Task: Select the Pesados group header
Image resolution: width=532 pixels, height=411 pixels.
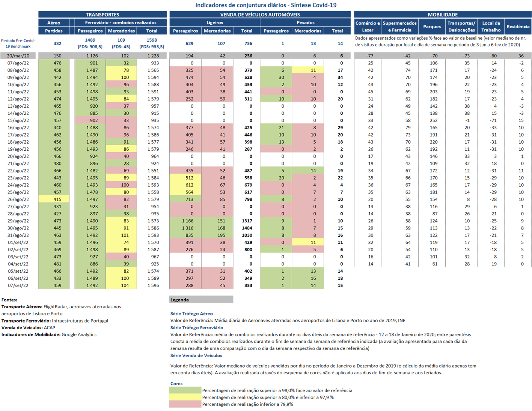Action: (305, 23)
